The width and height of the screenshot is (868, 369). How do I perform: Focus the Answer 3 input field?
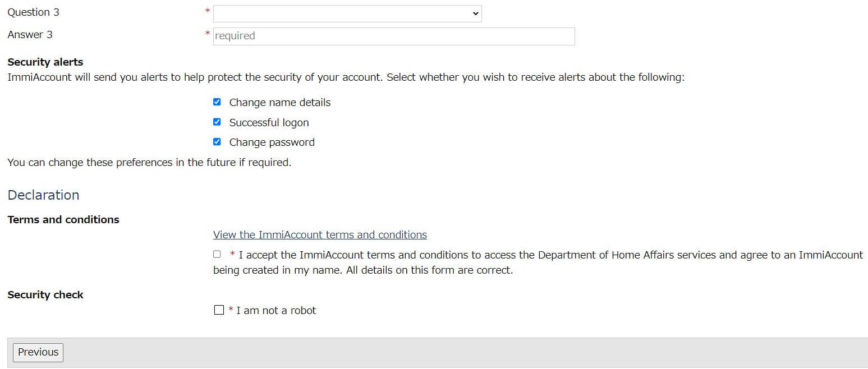[393, 36]
